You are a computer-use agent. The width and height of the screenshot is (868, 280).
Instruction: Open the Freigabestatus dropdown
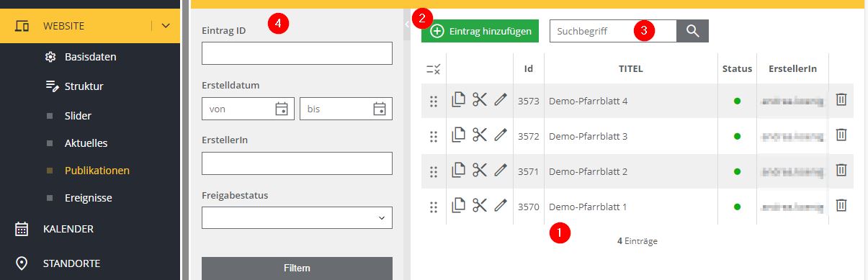[x=297, y=217]
